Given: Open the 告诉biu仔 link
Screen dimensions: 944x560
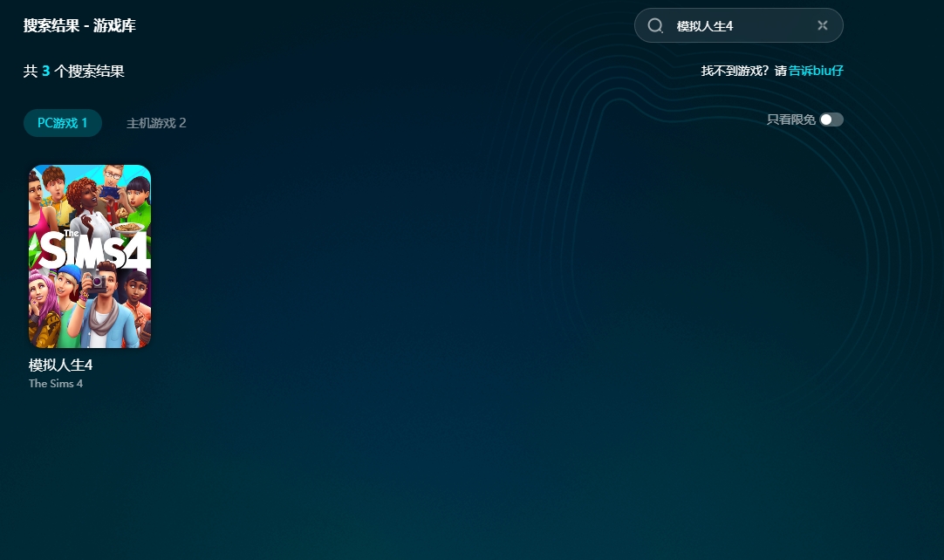Looking at the screenshot, I should [x=816, y=71].
